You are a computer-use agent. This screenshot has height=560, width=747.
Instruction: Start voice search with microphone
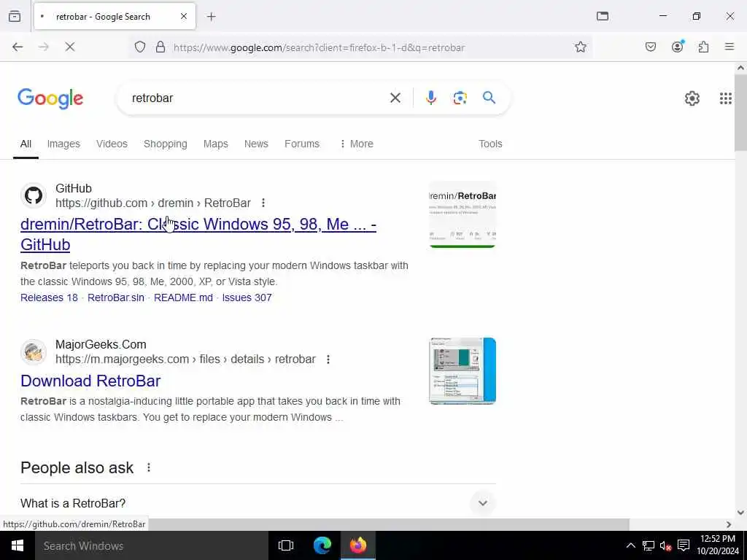[430, 98]
